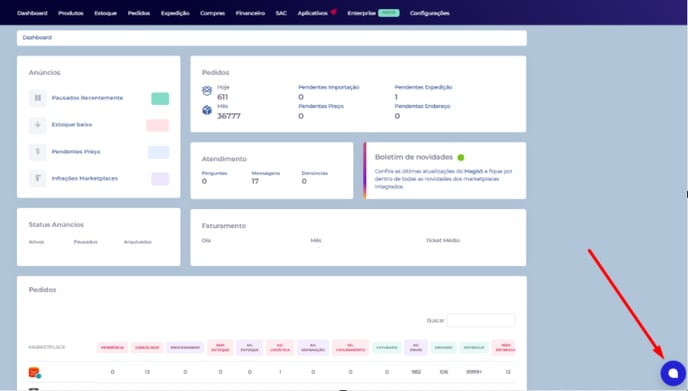The width and height of the screenshot is (688, 391).
Task: Click the Pendentes Endereço value
Action: click(397, 116)
